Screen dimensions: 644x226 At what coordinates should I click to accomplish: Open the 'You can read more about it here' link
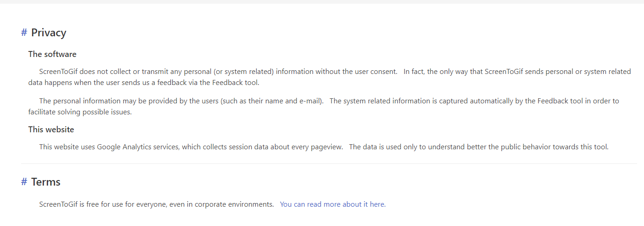click(x=333, y=204)
